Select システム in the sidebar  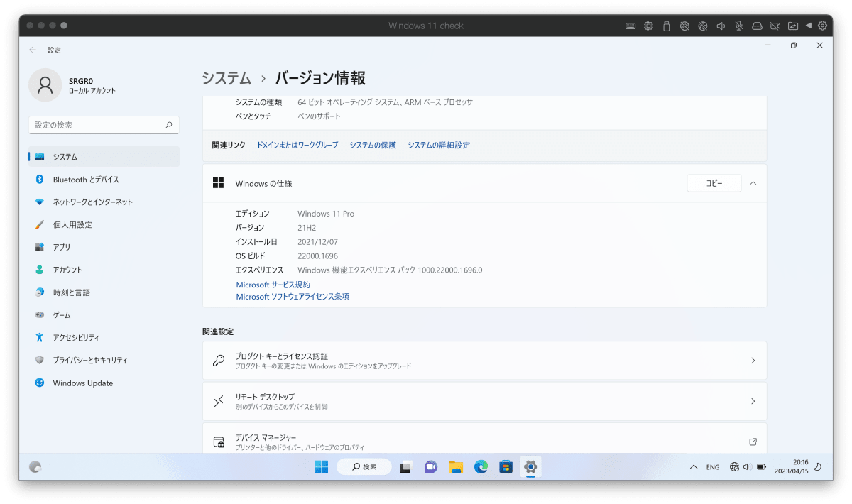click(104, 157)
